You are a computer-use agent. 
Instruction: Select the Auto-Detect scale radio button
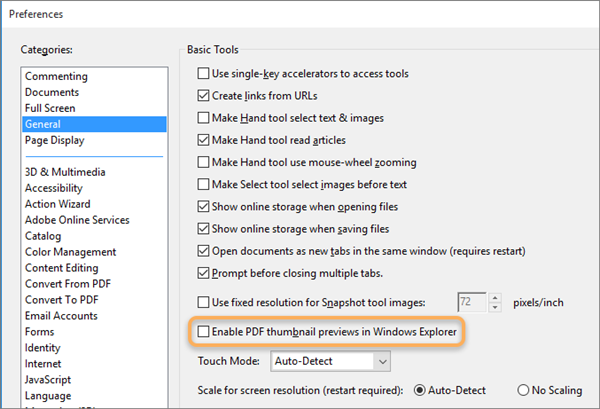coord(420,389)
